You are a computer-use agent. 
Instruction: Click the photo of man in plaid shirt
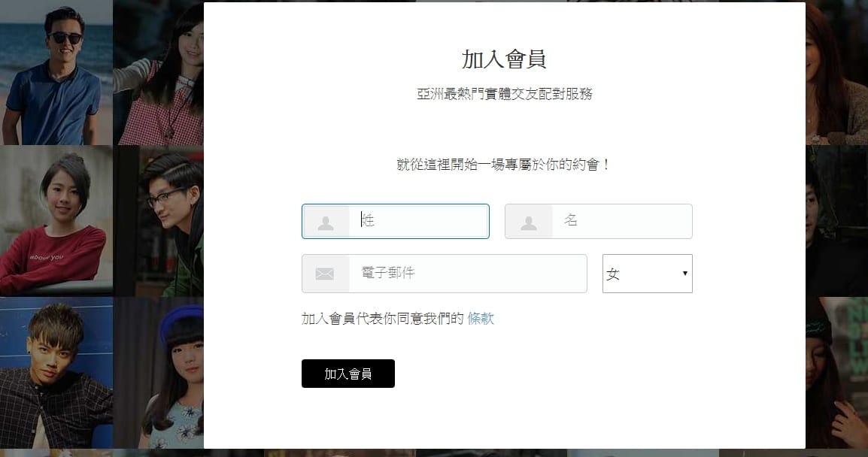(56, 372)
